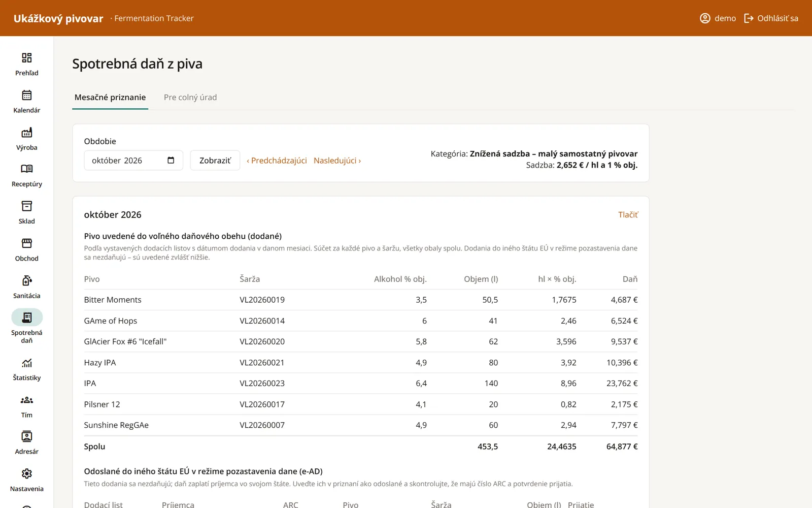Image resolution: width=812 pixels, height=508 pixels.
Task: Click tax value 23,762 € for IPA
Action: click(622, 384)
